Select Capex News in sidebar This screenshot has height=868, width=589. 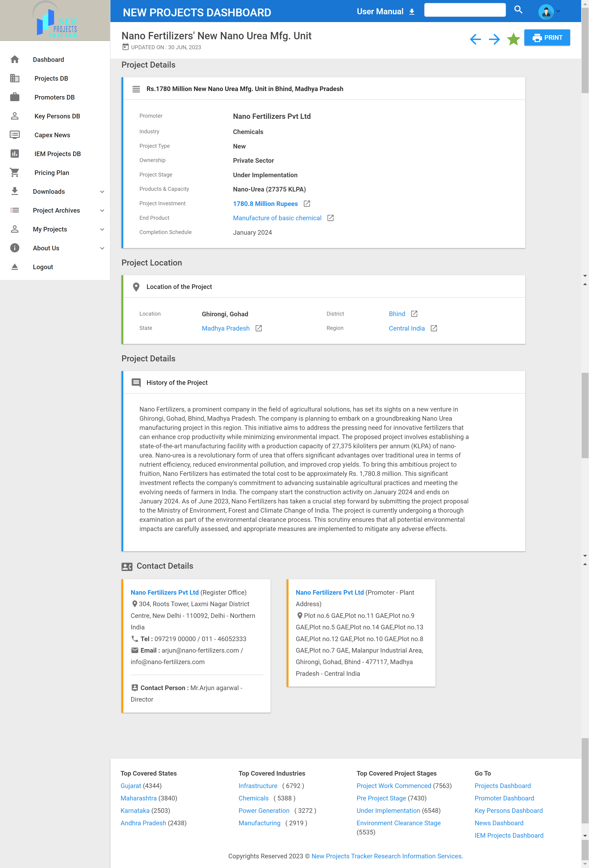coord(52,135)
